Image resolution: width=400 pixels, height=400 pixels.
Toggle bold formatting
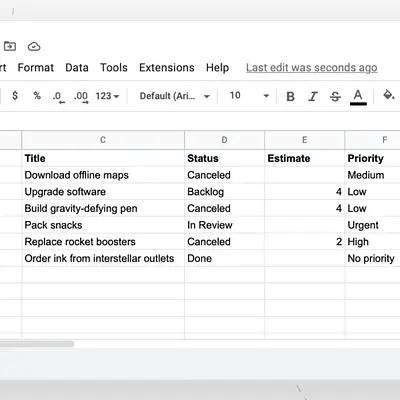click(x=290, y=96)
